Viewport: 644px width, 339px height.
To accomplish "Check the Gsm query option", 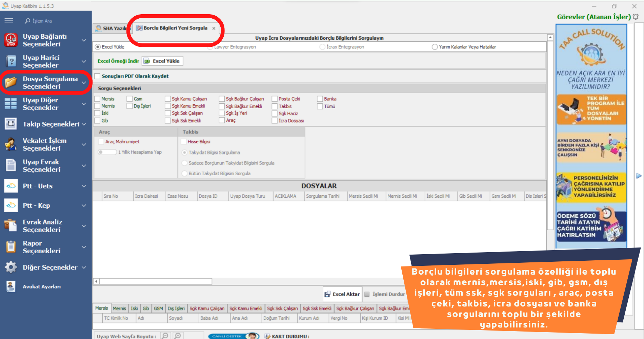I will 129,99.
